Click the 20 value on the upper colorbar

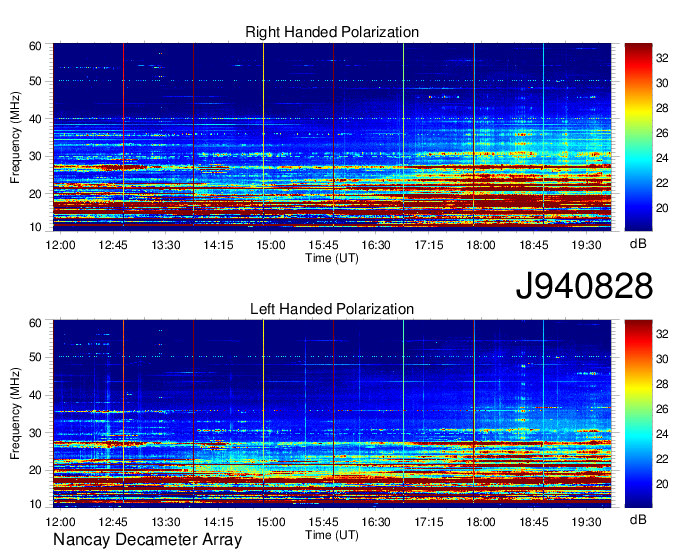point(662,208)
